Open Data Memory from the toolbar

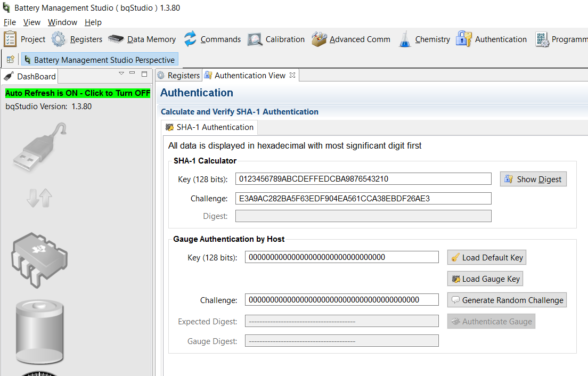tap(142, 39)
